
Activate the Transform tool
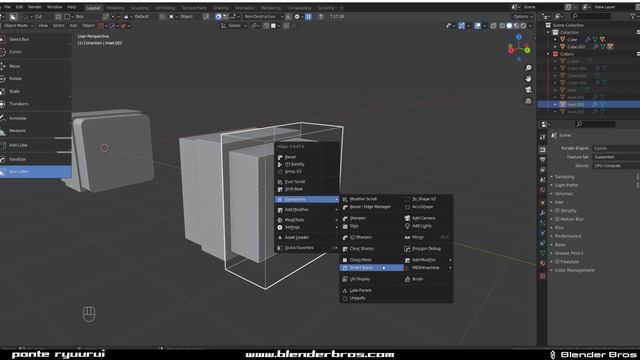tap(35, 104)
